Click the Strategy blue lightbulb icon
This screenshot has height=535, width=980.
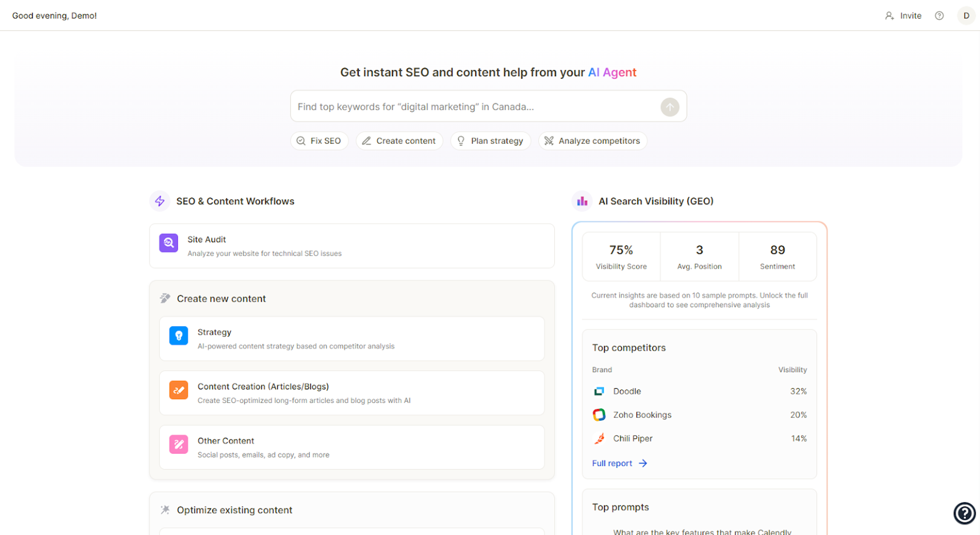[x=179, y=335]
